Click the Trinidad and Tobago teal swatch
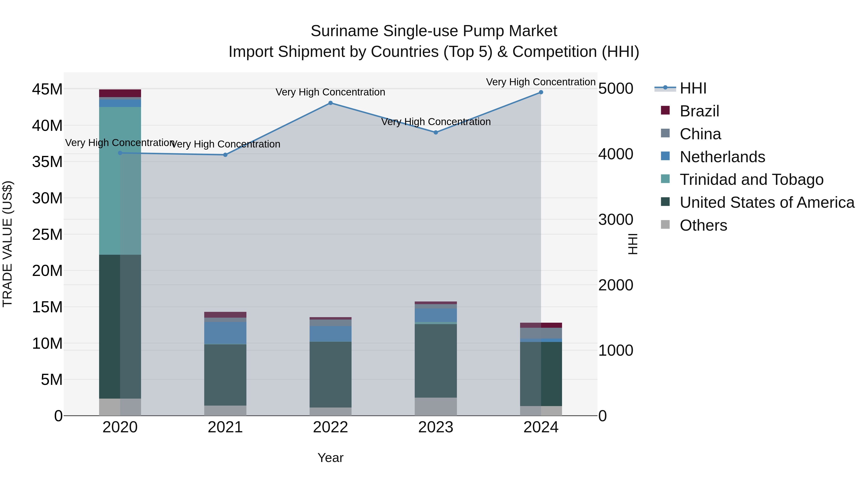Viewport: 868px width, 488px height. tap(665, 179)
